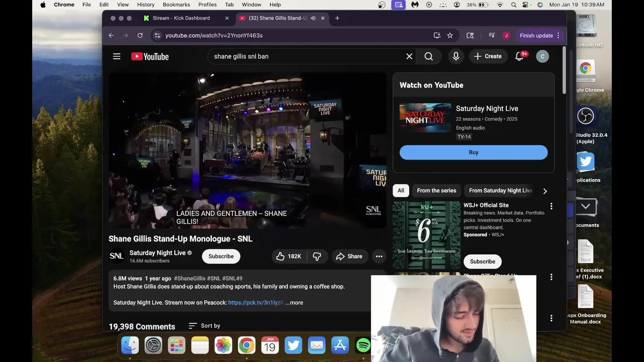Screen dimensions: 644x362
Task: Select the From the series chip
Action: (x=437, y=191)
